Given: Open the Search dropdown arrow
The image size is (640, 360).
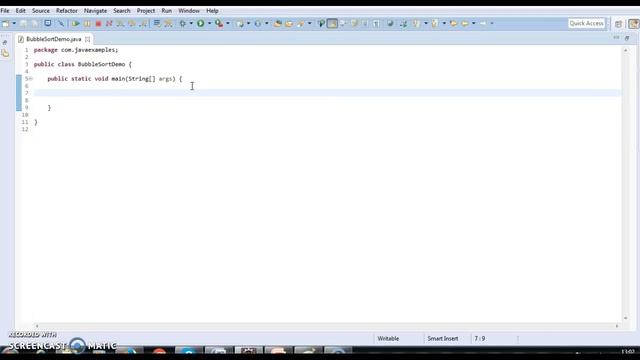Looking at the screenshot, I should pos(309,24).
